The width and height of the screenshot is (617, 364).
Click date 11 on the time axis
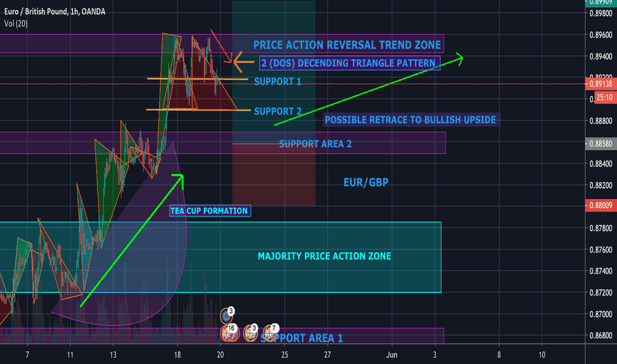[x=70, y=355]
